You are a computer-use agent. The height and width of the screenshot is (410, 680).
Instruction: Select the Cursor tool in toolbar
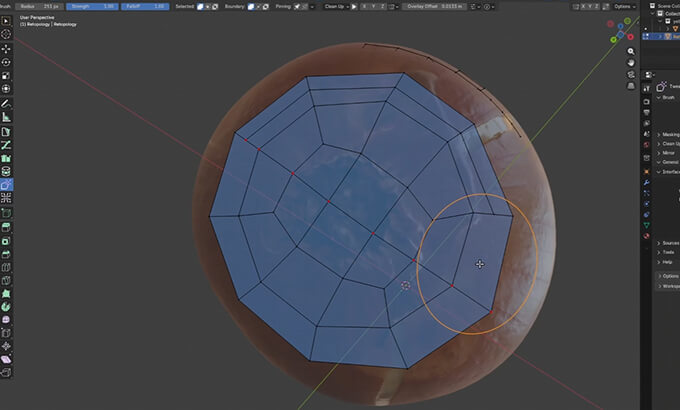click(x=7, y=34)
